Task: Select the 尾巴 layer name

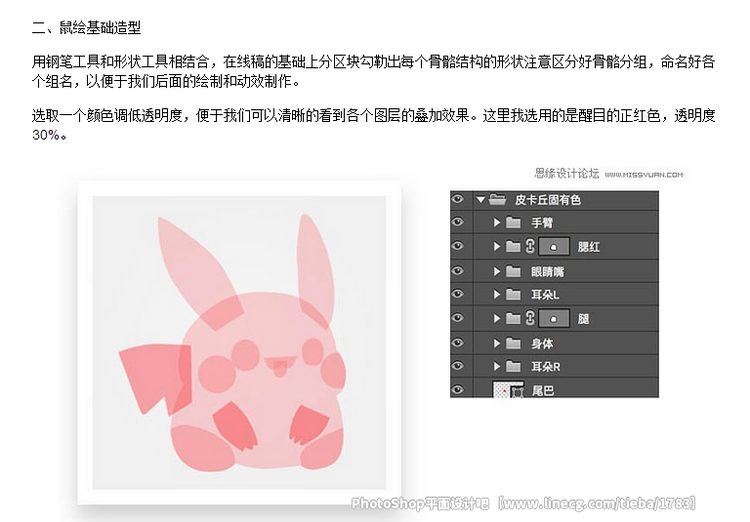Action: [x=543, y=391]
